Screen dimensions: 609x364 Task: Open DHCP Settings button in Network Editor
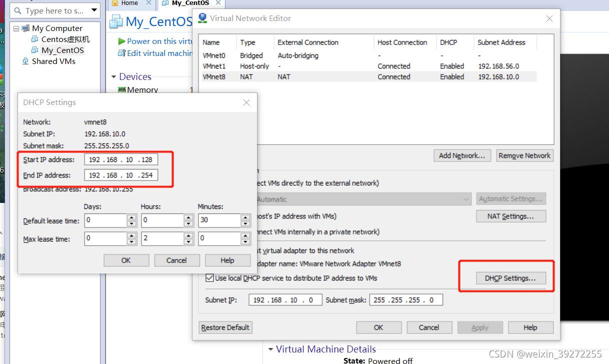pos(510,278)
